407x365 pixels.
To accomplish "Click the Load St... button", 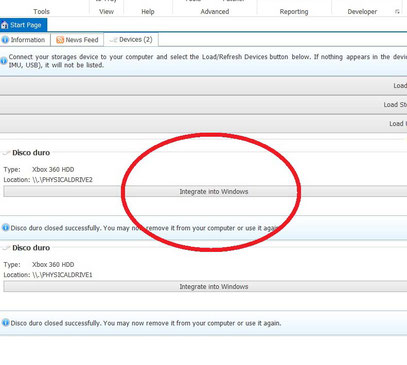I will tap(203, 105).
